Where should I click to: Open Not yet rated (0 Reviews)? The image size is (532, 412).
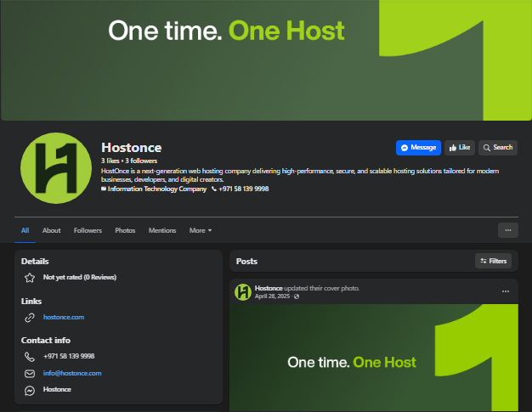coord(79,278)
